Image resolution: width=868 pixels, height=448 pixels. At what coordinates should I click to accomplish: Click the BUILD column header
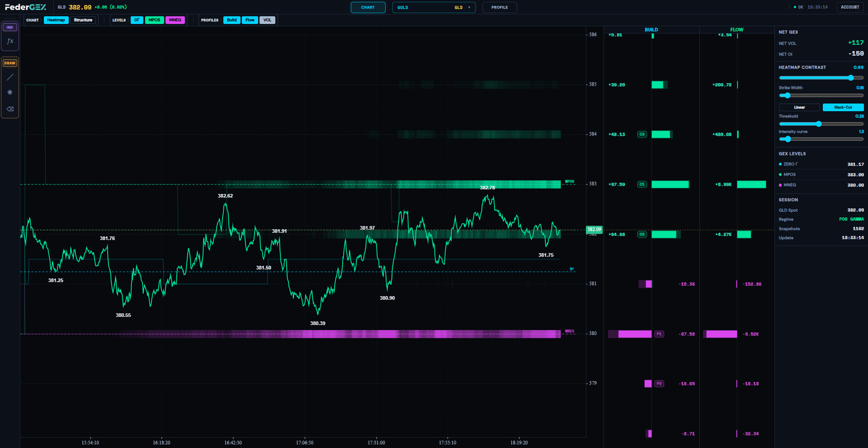point(651,30)
